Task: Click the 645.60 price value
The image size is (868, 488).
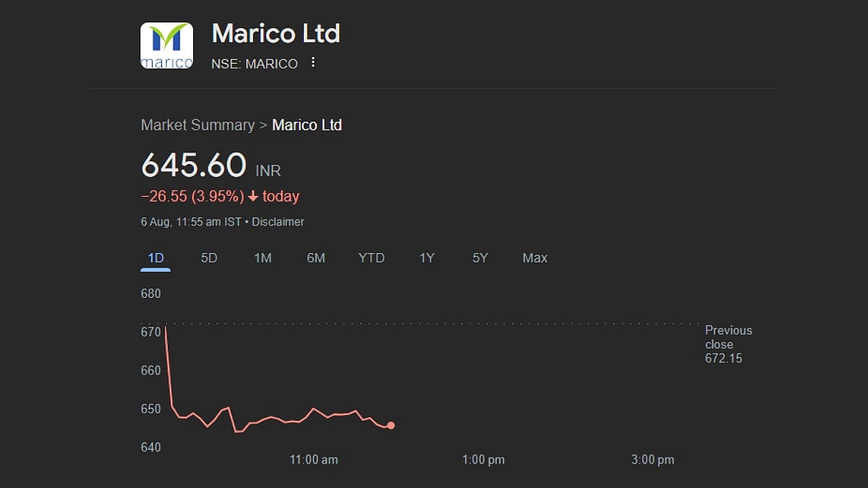Action: (x=194, y=166)
